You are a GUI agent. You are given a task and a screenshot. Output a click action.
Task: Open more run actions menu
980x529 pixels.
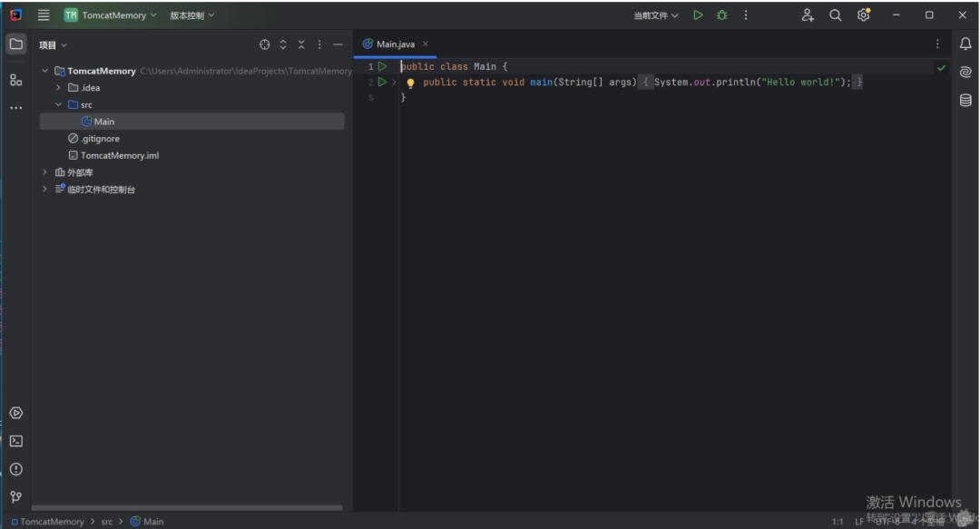click(x=746, y=15)
